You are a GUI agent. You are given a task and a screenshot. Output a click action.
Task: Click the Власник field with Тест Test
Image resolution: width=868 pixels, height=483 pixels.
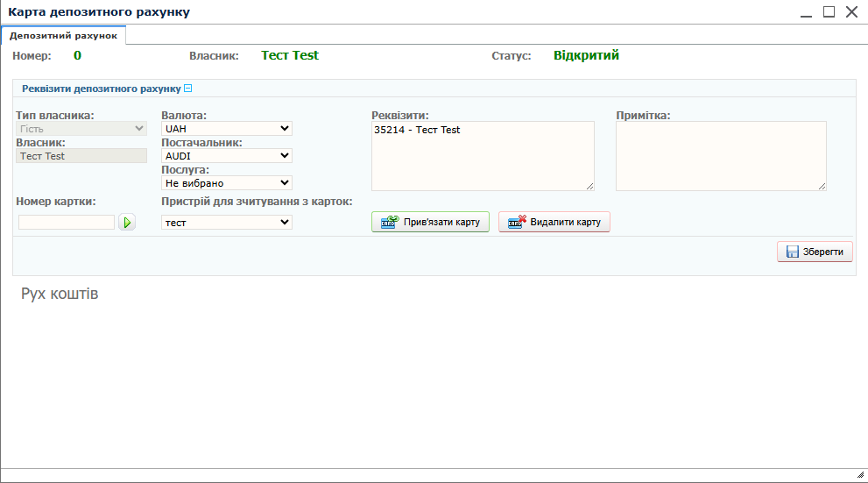pos(81,156)
